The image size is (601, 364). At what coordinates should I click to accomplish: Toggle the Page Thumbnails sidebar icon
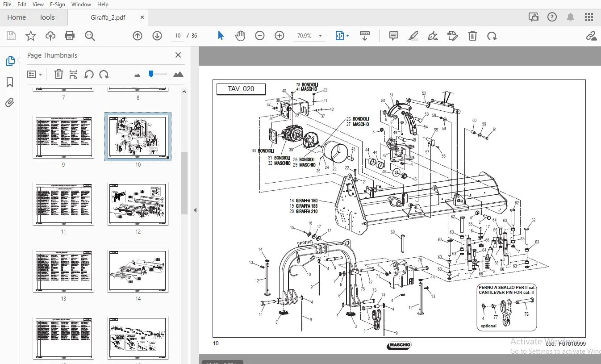[10, 61]
